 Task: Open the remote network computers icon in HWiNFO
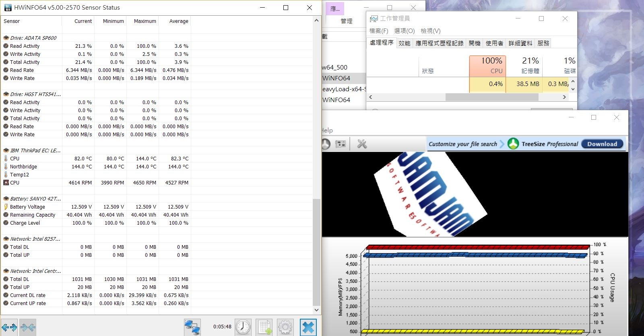pos(192,327)
